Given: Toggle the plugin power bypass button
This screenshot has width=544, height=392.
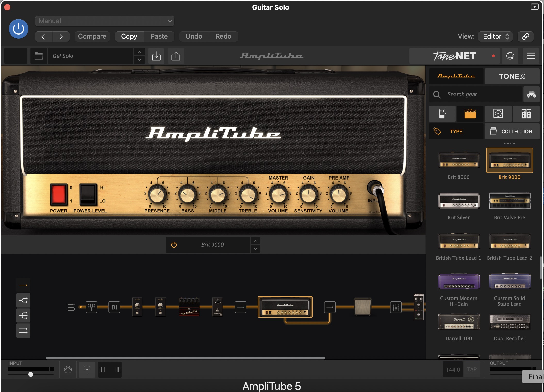Looking at the screenshot, I should [x=19, y=29].
